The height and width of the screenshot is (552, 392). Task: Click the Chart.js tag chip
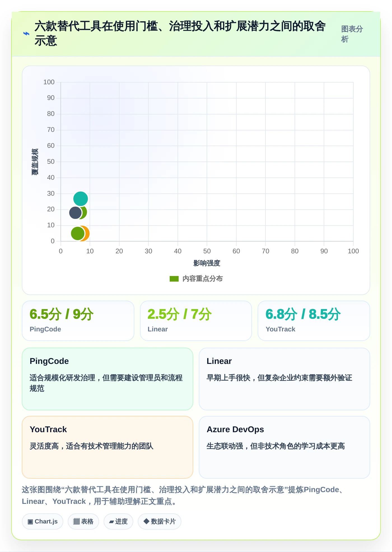[43, 521]
